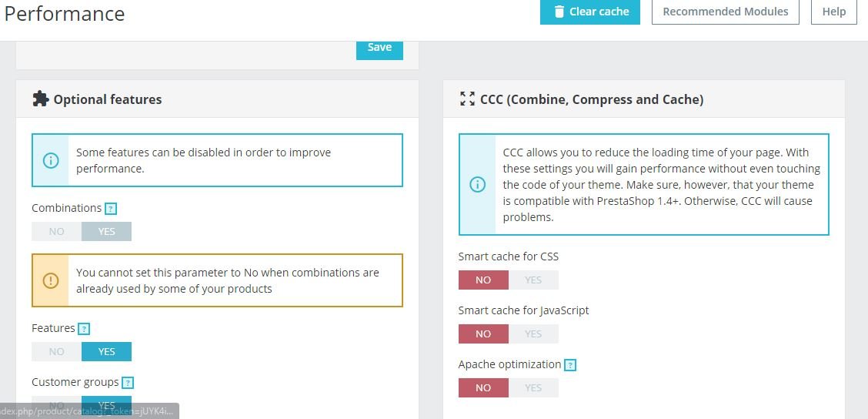Enable Smart cache for JavaScript with YES

coord(533,334)
